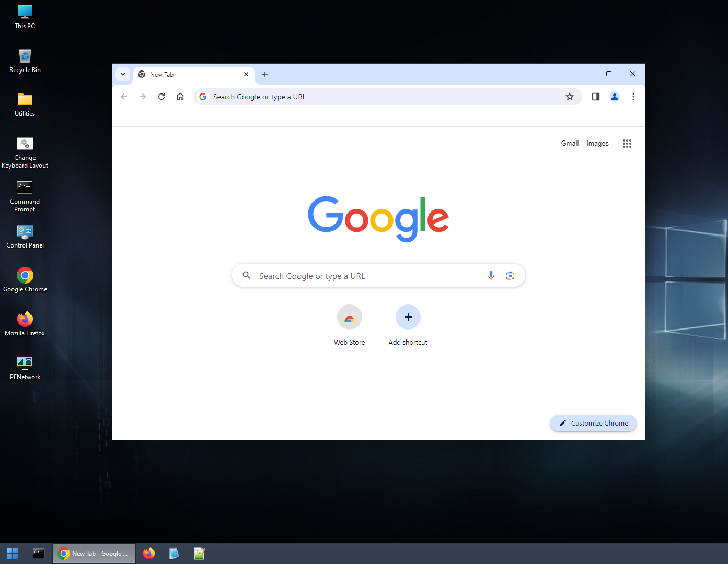Open Chrome's three-dot menu
The width and height of the screenshot is (728, 564).
point(633,97)
